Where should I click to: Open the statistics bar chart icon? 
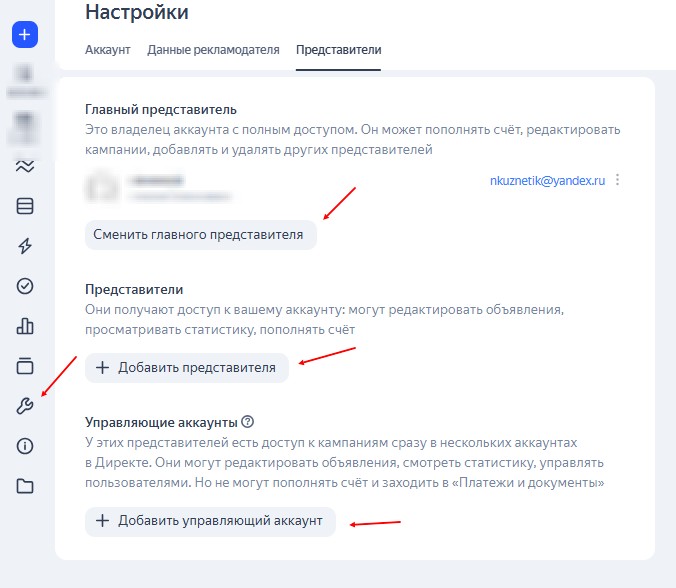click(x=25, y=326)
